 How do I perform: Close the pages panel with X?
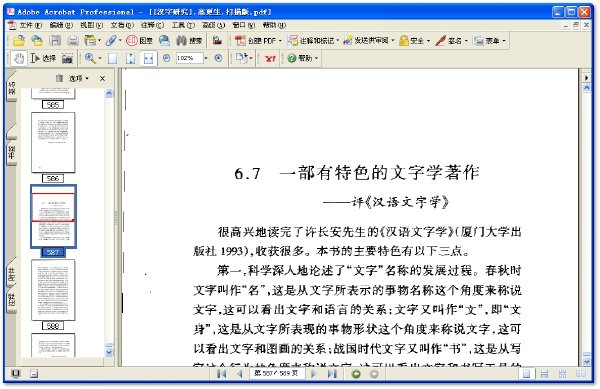tap(102, 78)
